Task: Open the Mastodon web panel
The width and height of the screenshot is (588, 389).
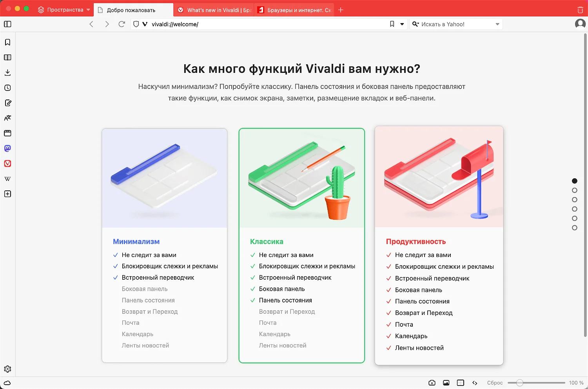Action: click(x=7, y=148)
